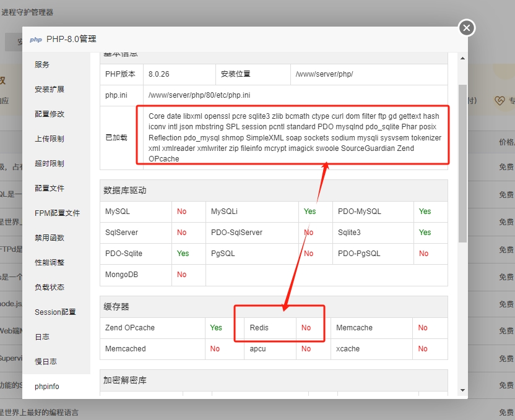Click the PDO-SqlServer driver cell
515x420 pixels.
(253, 233)
